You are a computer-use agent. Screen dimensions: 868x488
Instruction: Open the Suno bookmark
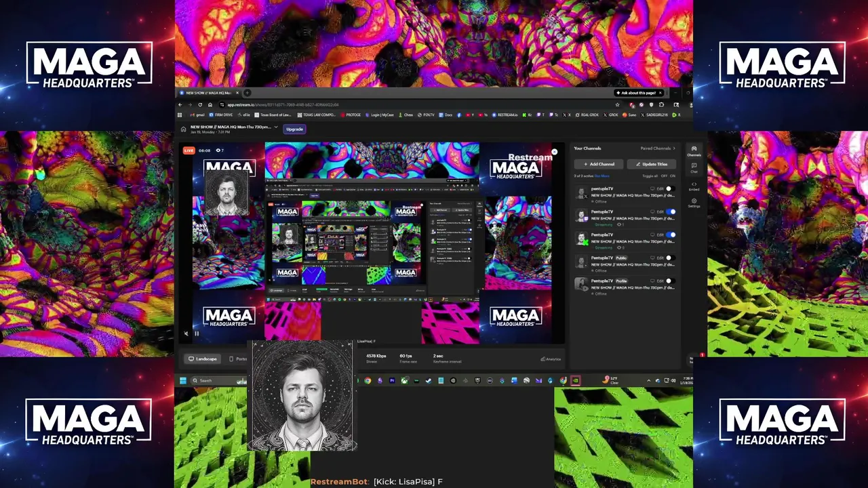pyautogui.click(x=628, y=115)
